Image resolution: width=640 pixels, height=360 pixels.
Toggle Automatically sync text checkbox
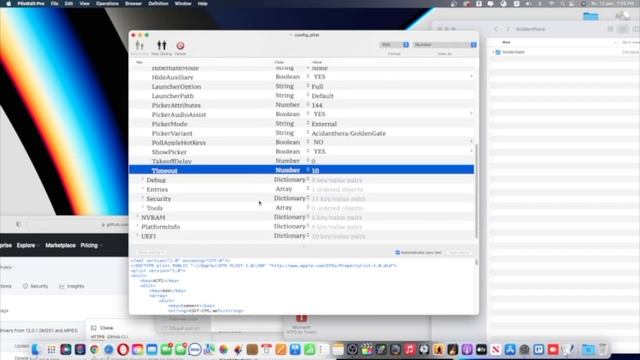click(398, 253)
